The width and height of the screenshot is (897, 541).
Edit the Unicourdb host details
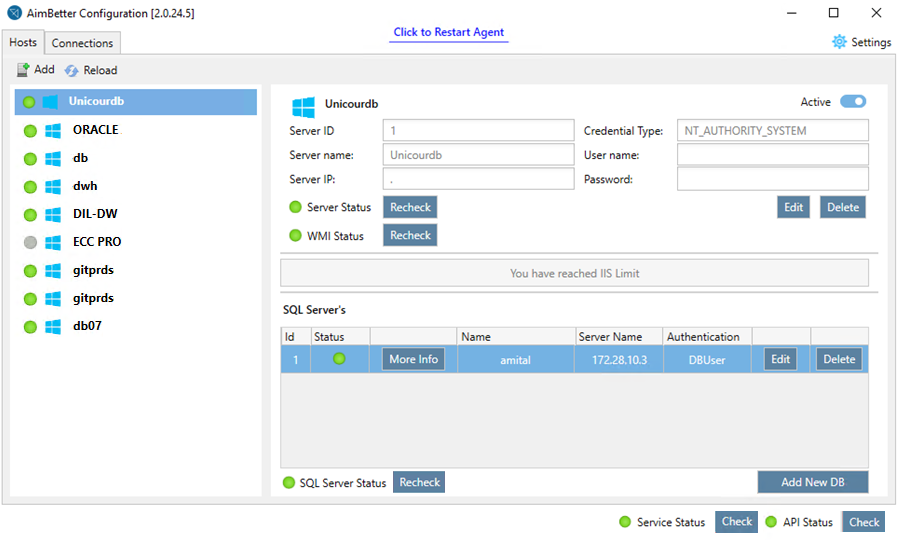[793, 207]
